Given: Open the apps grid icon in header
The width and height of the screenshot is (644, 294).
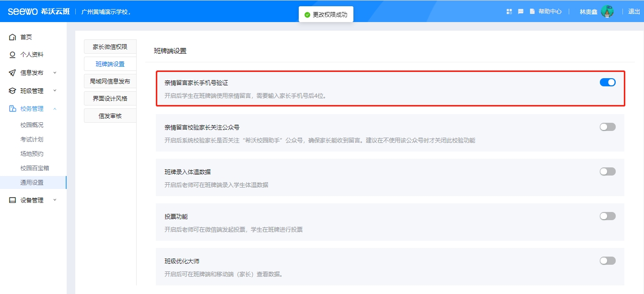Looking at the screenshot, I should pyautogui.click(x=509, y=12).
